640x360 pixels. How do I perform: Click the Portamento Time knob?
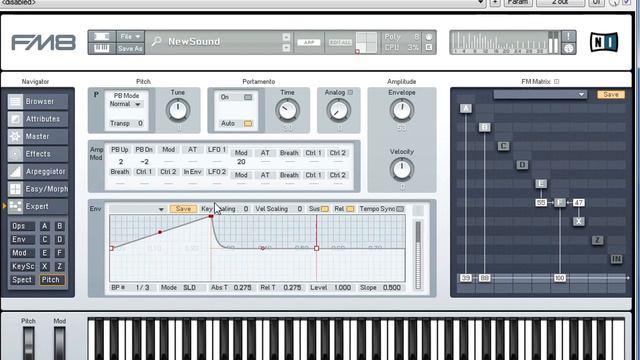(287, 110)
